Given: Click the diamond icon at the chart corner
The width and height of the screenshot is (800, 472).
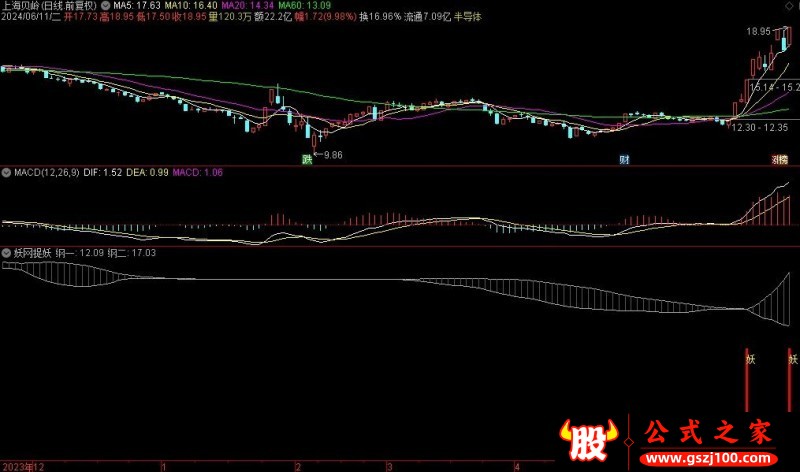Looking at the screenshot, I should point(790,6).
